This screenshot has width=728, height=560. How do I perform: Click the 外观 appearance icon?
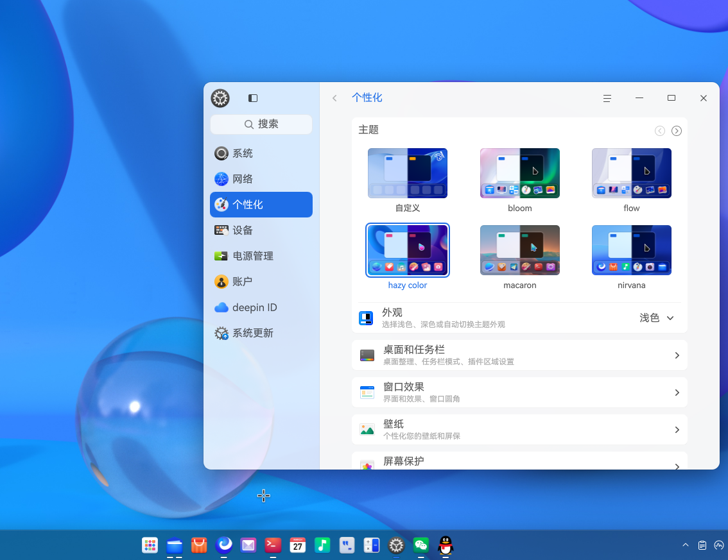point(366,318)
